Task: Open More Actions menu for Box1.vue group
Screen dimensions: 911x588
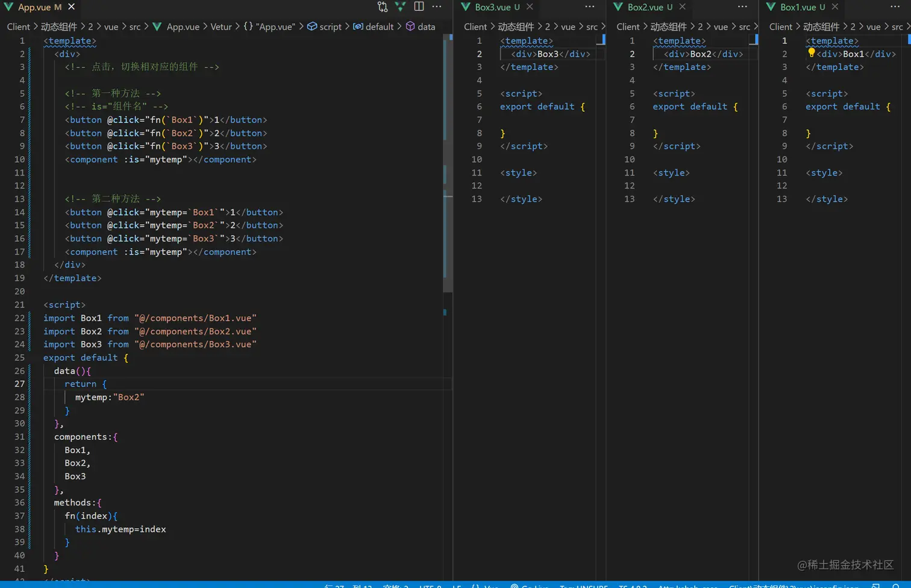Action: [895, 7]
